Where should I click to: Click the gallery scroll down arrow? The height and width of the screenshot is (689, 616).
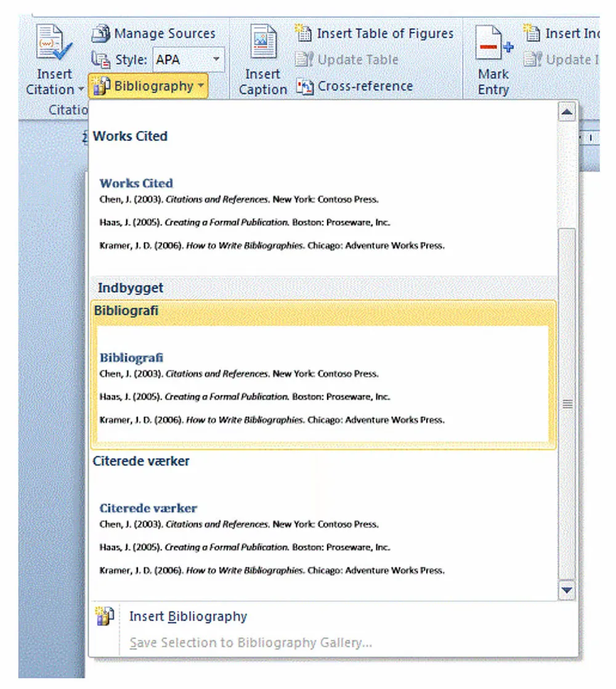567,590
